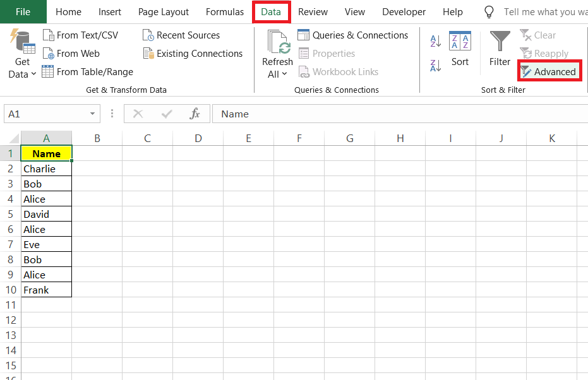Open the Page Layout tab
588x380 pixels.
(x=164, y=12)
